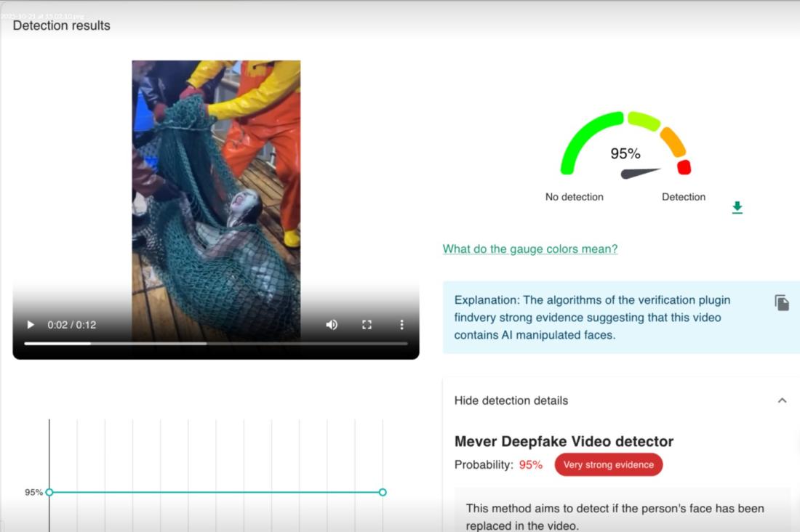Enter fullscreen mode for the video

tap(367, 325)
